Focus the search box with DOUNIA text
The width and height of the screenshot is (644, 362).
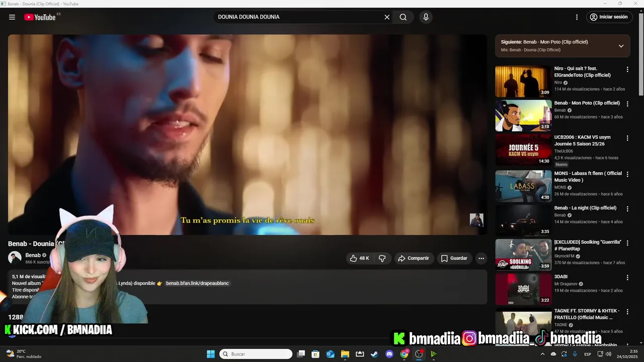[x=299, y=17]
